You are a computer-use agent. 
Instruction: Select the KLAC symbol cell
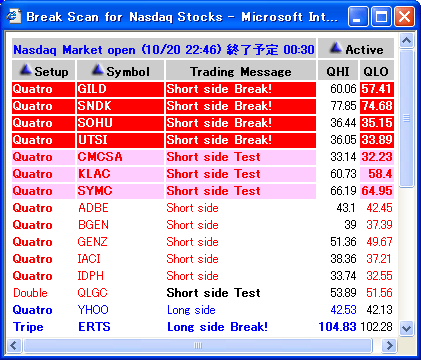pyautogui.click(x=120, y=174)
